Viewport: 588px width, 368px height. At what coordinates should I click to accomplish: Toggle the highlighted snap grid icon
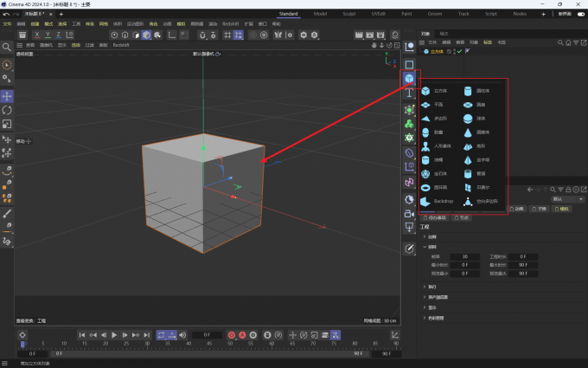(x=238, y=35)
